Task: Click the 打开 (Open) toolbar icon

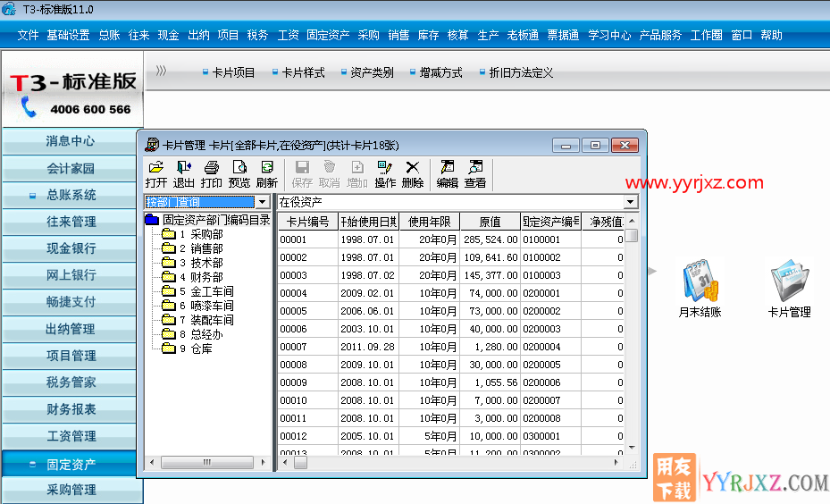Action: tap(156, 175)
